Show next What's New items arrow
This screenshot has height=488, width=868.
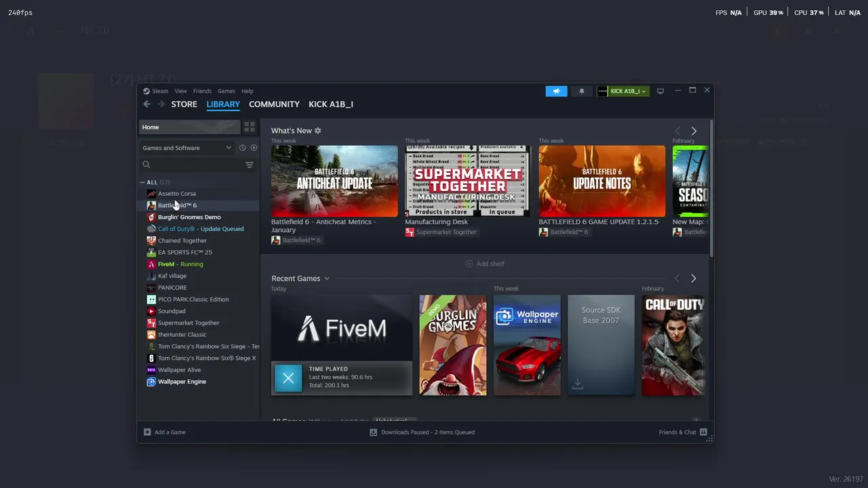pyautogui.click(x=694, y=131)
